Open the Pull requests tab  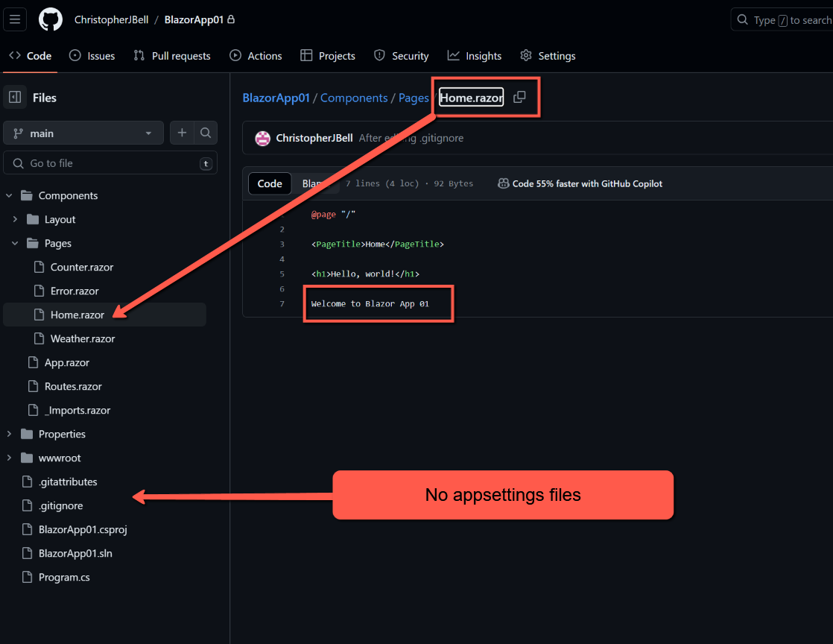coord(171,55)
